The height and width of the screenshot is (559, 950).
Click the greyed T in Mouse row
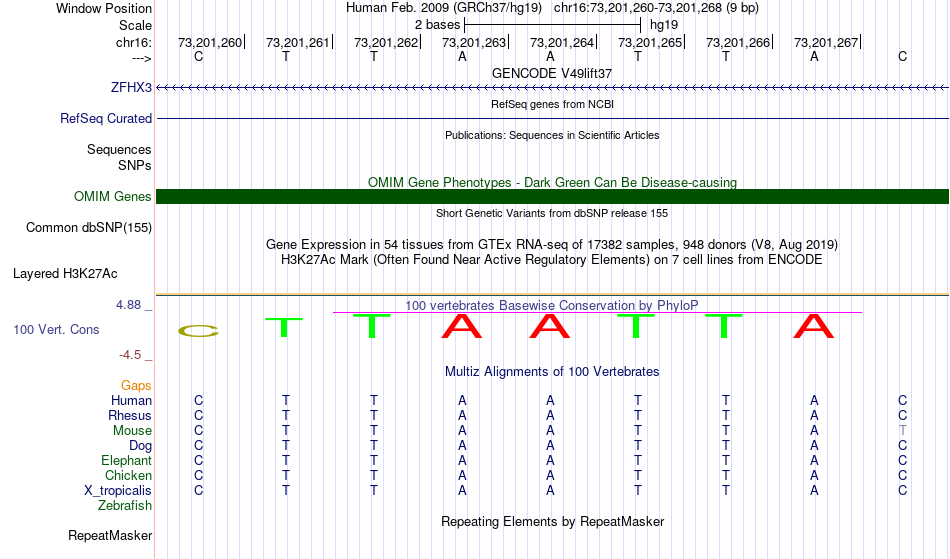(902, 431)
